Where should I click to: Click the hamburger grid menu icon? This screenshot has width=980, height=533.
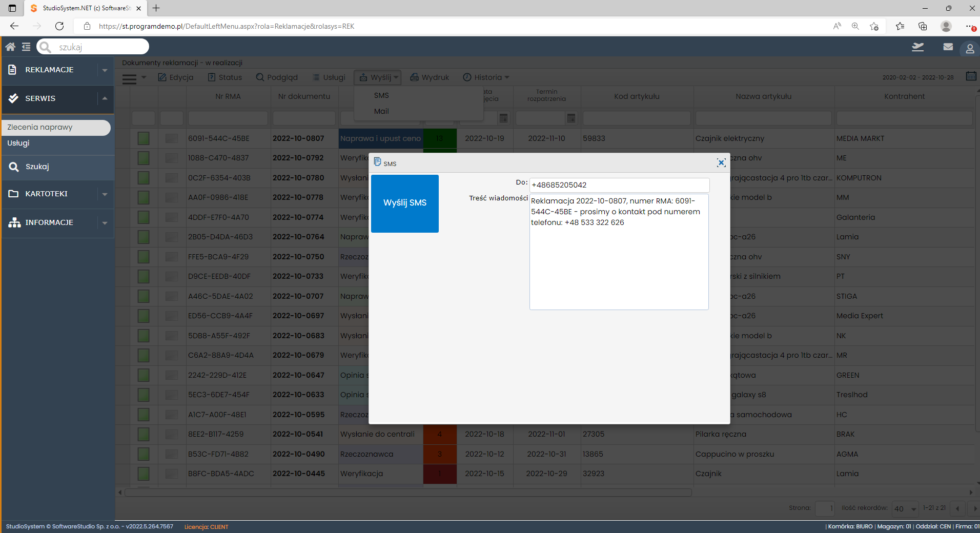pyautogui.click(x=129, y=78)
